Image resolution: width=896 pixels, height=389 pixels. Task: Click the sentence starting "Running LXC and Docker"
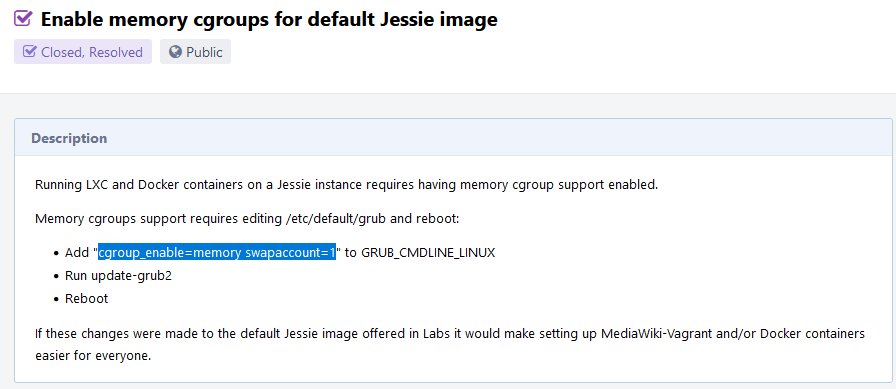tap(347, 186)
